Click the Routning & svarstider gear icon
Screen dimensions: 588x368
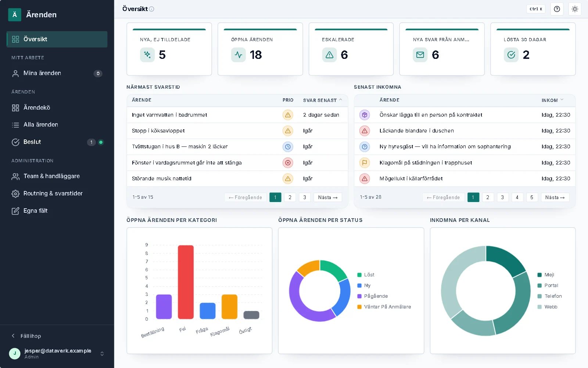tap(15, 194)
